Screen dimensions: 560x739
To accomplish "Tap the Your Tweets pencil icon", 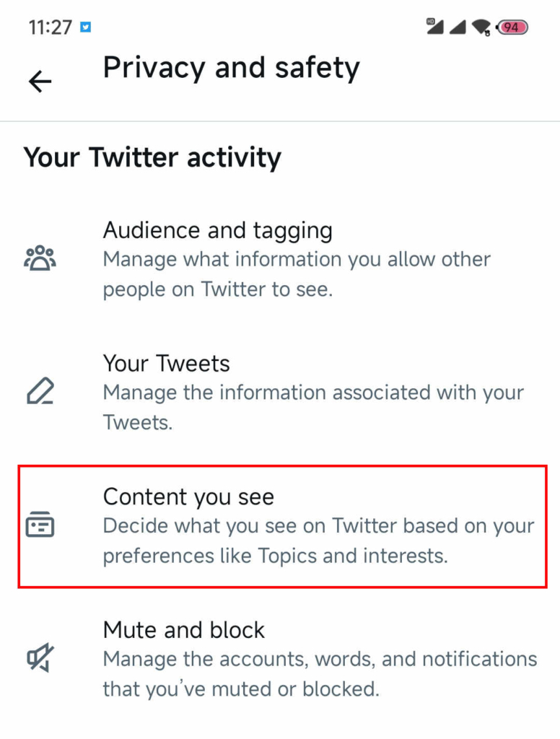I will (x=40, y=391).
